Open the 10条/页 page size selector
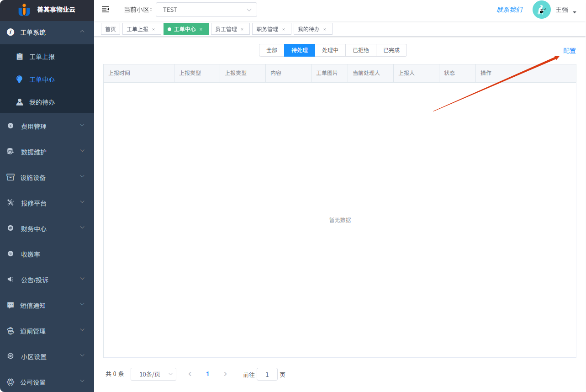The image size is (586, 392). point(153,374)
